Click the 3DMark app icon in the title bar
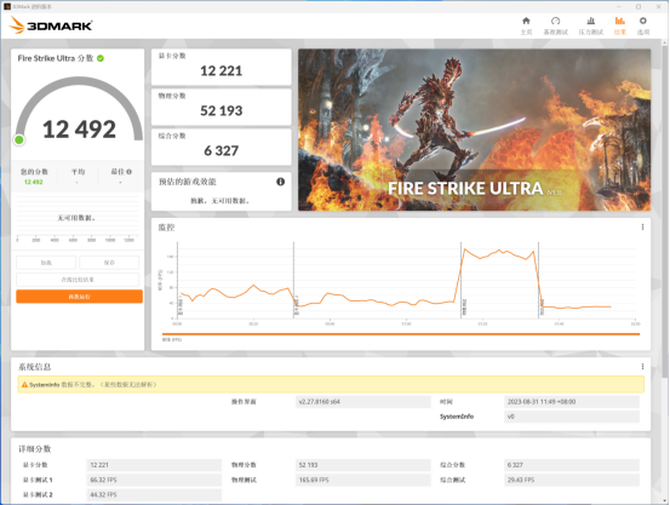670x505 pixels. pyautogui.click(x=7, y=6)
